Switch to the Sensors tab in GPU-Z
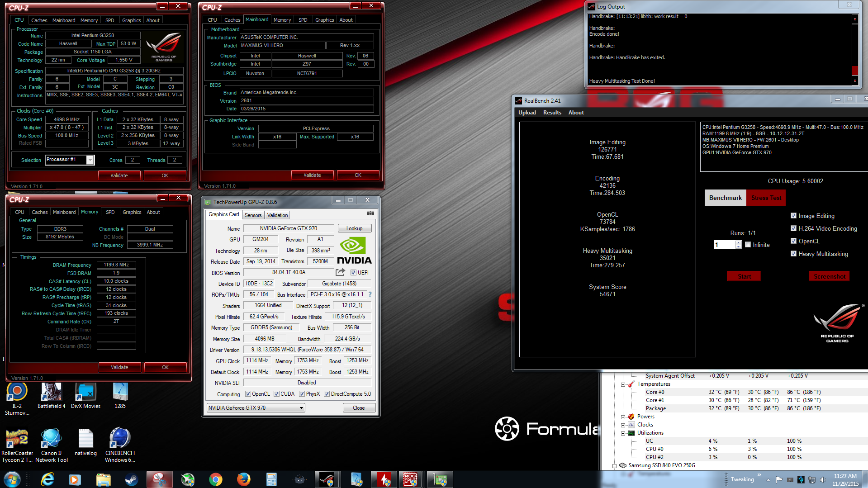The width and height of the screenshot is (868, 488). [253, 215]
